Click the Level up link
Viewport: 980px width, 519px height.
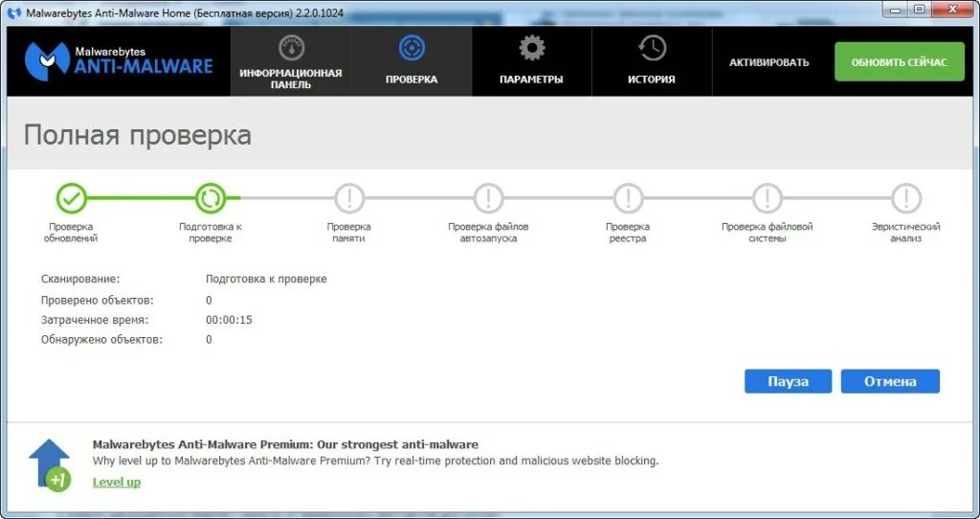click(x=117, y=482)
